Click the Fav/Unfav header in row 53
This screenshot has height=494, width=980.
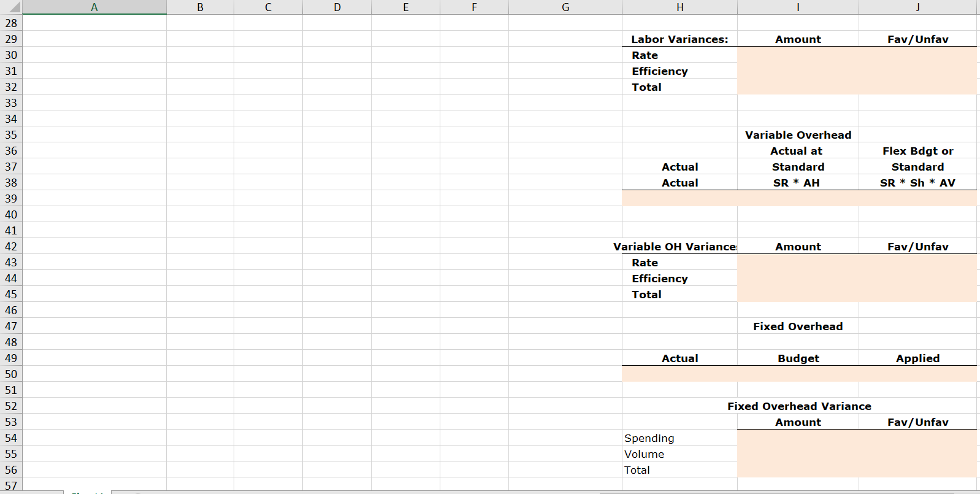click(x=917, y=422)
